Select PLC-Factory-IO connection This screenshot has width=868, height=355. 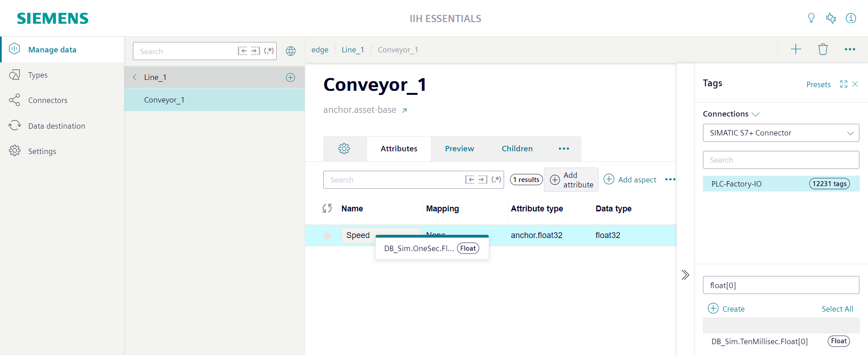[781, 184]
